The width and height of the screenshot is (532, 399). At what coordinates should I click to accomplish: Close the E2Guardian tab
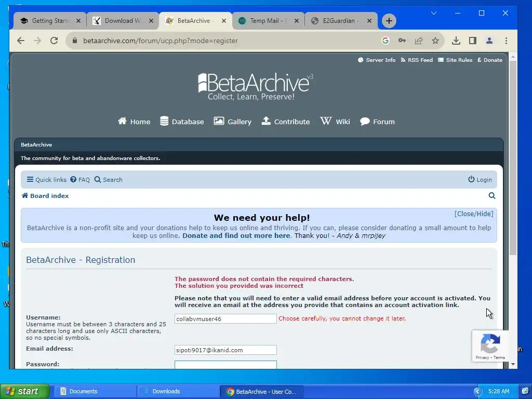click(369, 21)
